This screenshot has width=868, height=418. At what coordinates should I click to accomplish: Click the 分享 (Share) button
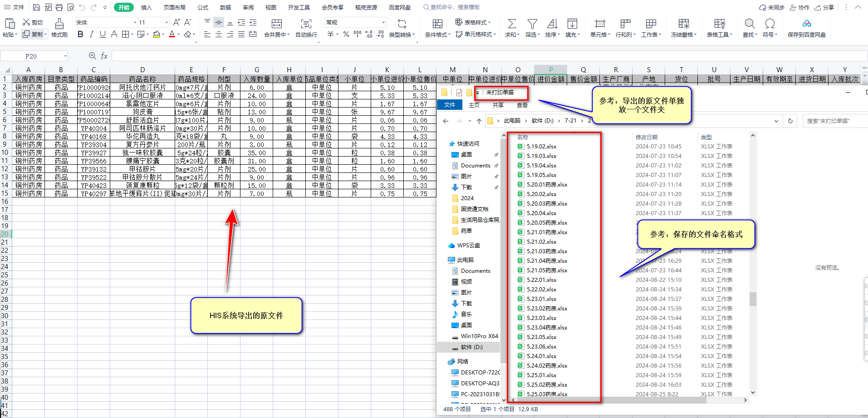(x=824, y=7)
